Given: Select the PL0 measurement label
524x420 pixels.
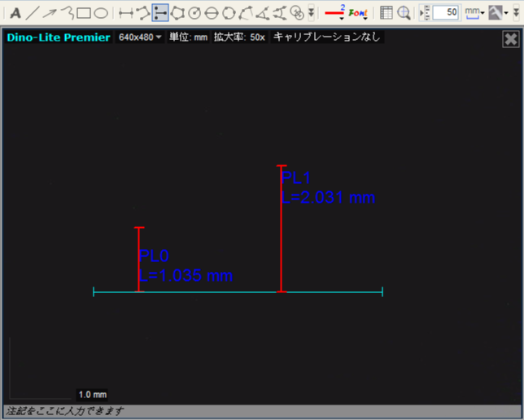Looking at the screenshot, I should click(154, 256).
